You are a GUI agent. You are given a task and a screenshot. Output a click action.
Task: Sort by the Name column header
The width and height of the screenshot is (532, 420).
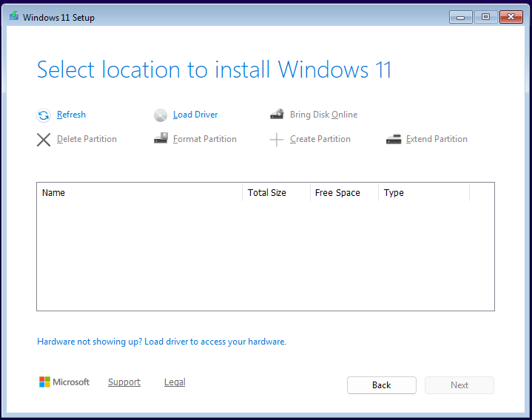(139, 193)
